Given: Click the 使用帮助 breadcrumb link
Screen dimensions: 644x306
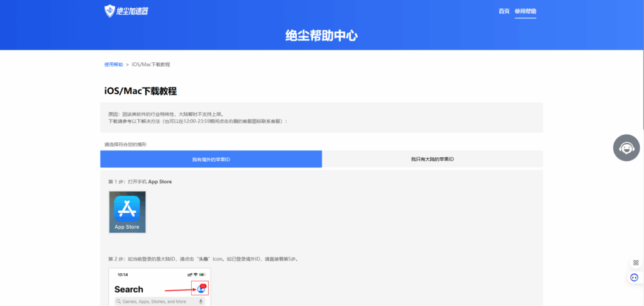Looking at the screenshot, I should (x=114, y=64).
